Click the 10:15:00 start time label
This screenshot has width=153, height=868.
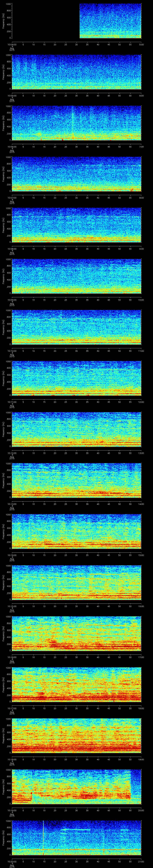point(12,606)
